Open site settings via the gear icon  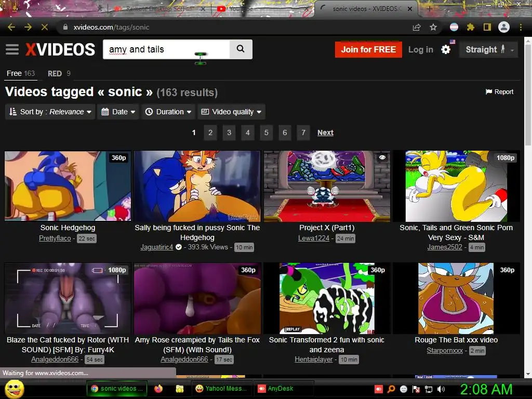(x=445, y=49)
